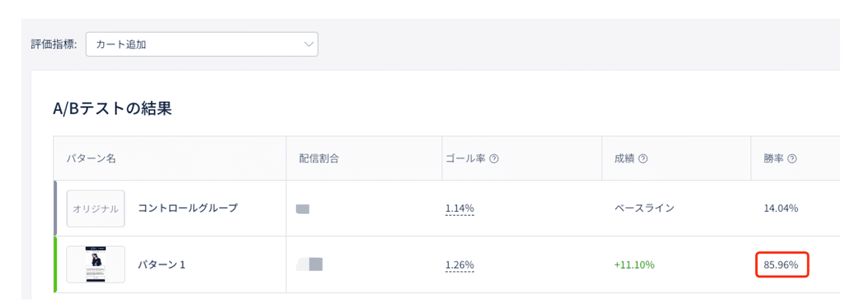Click the 1.26% goal rate of パターン 1
This screenshot has width=868, height=308.
pyautogui.click(x=459, y=265)
